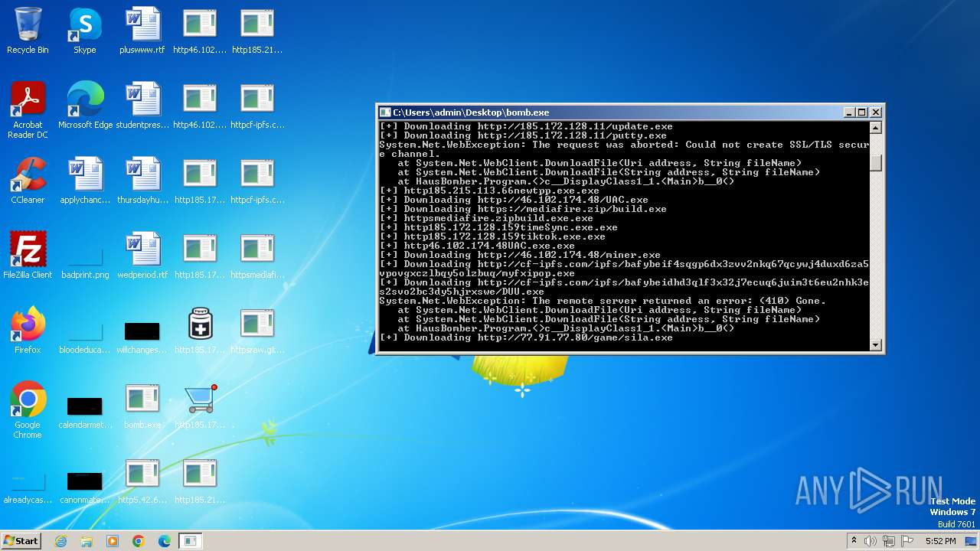Open Windows Explorer from the taskbar

coord(87,541)
